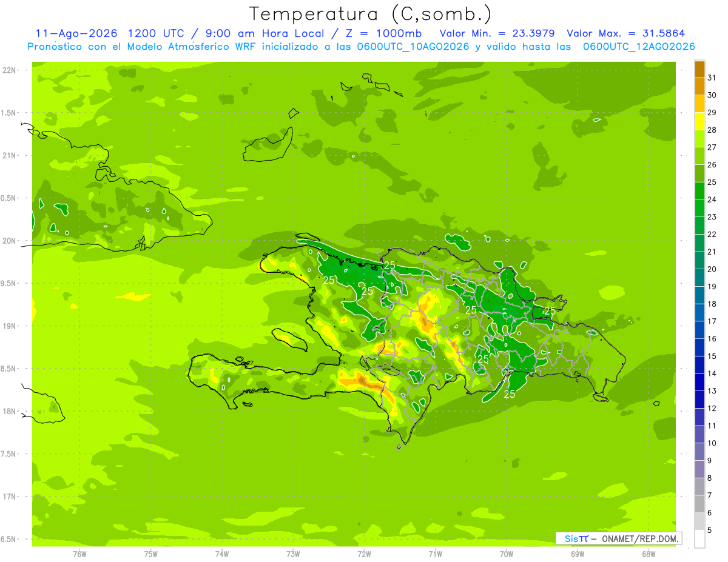The width and height of the screenshot is (728, 562).
Task: Click the lime swatch between 27 and 28
Action: point(699,138)
